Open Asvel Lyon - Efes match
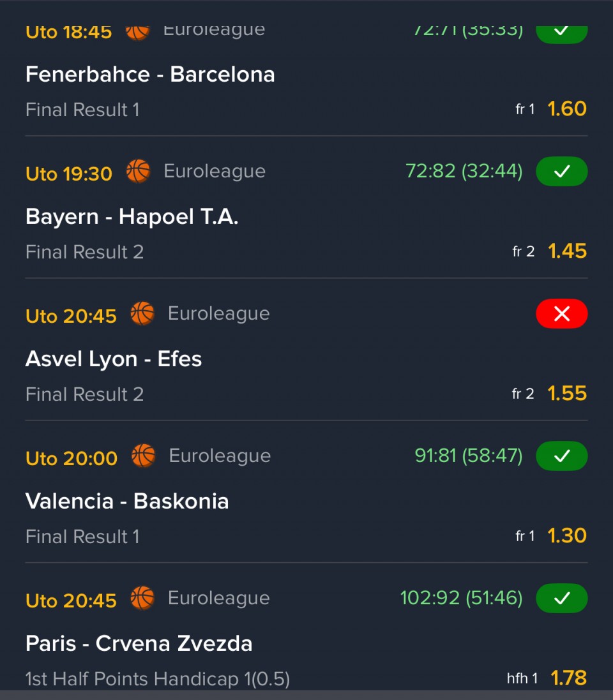Image resolution: width=613 pixels, height=700 pixels. pos(114,359)
